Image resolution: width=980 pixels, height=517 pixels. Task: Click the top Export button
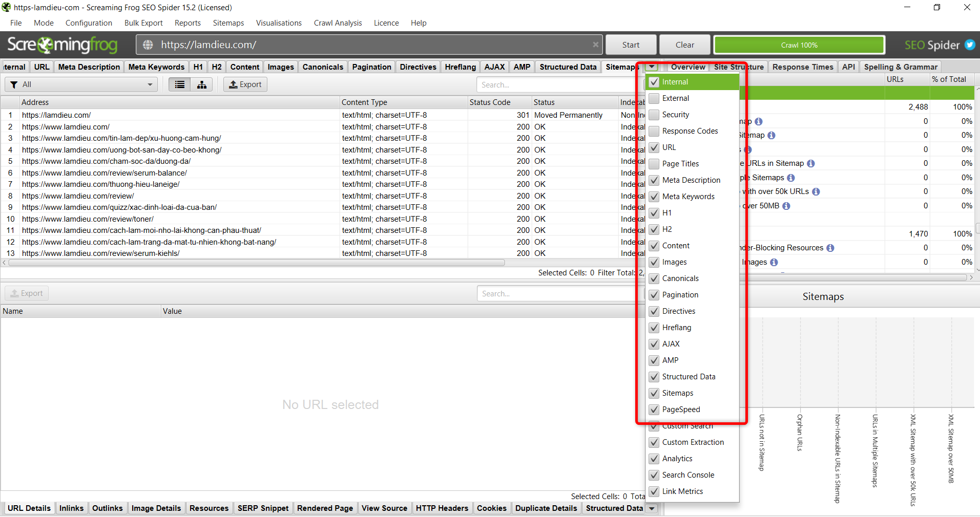pyautogui.click(x=245, y=84)
